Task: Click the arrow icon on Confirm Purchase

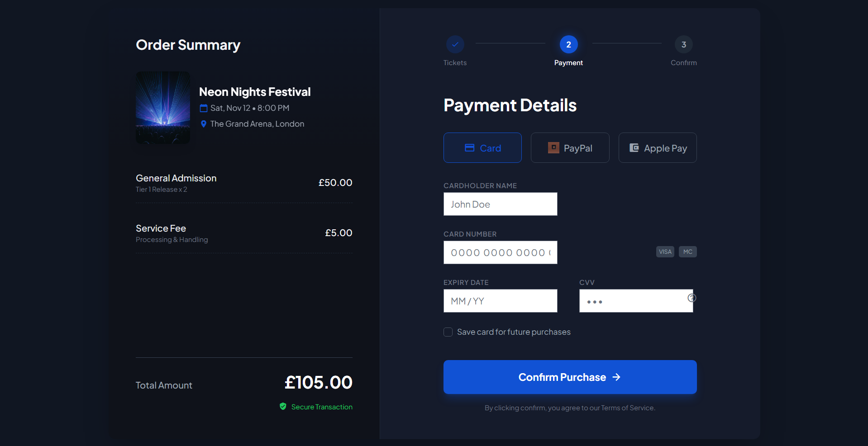Action: click(617, 377)
